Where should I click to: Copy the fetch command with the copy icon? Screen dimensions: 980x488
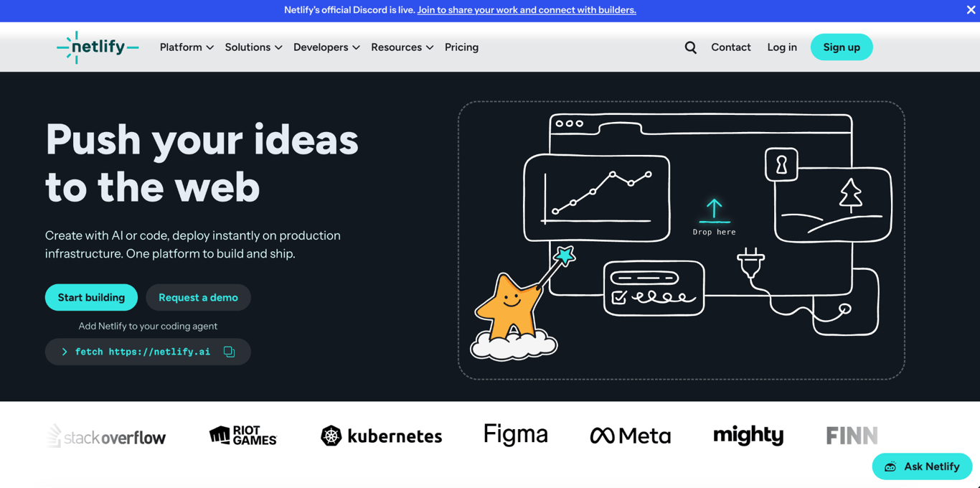pyautogui.click(x=229, y=352)
